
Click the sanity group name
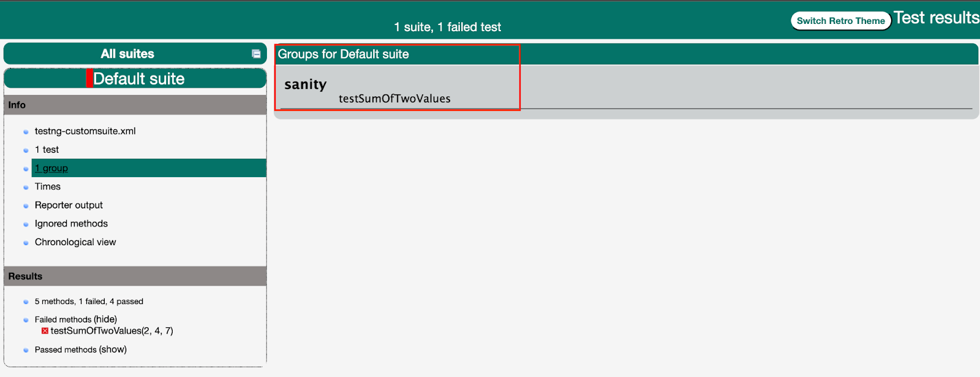(305, 85)
